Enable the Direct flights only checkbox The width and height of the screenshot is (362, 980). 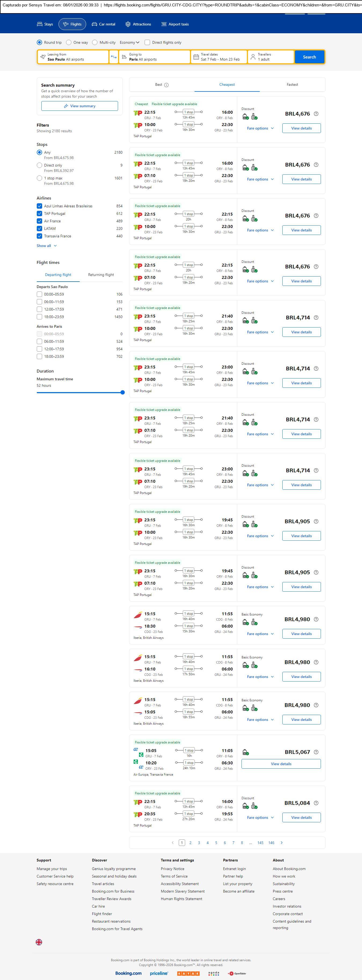[x=147, y=43]
